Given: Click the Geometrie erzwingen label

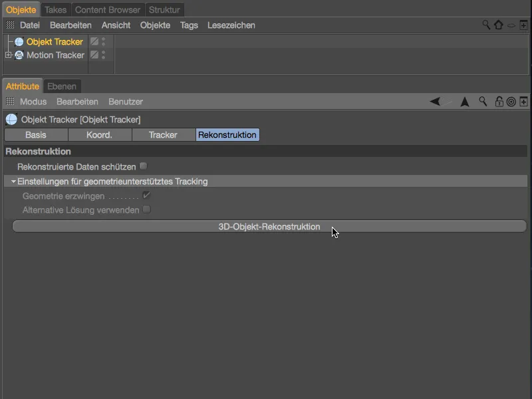Looking at the screenshot, I should tap(63, 196).
